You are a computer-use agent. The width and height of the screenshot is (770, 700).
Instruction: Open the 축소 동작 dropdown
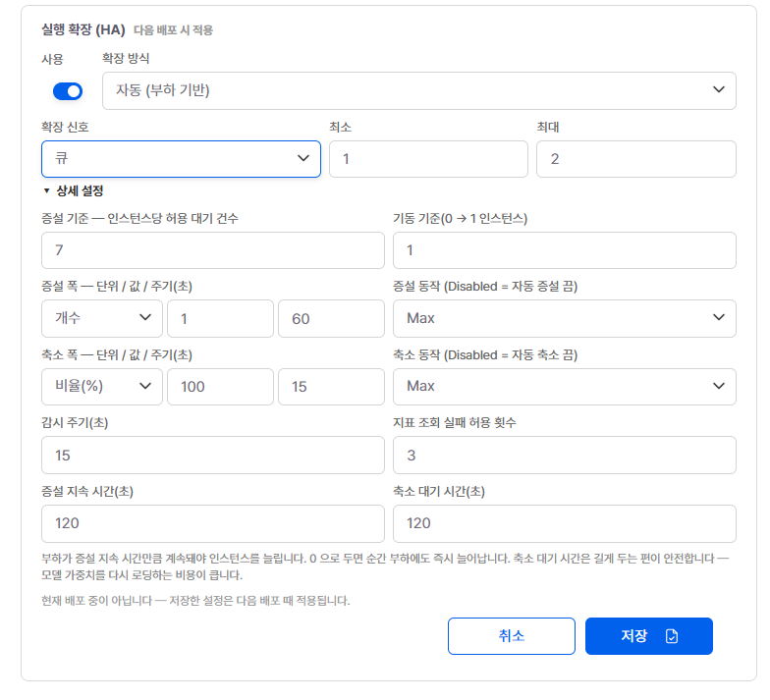point(564,387)
